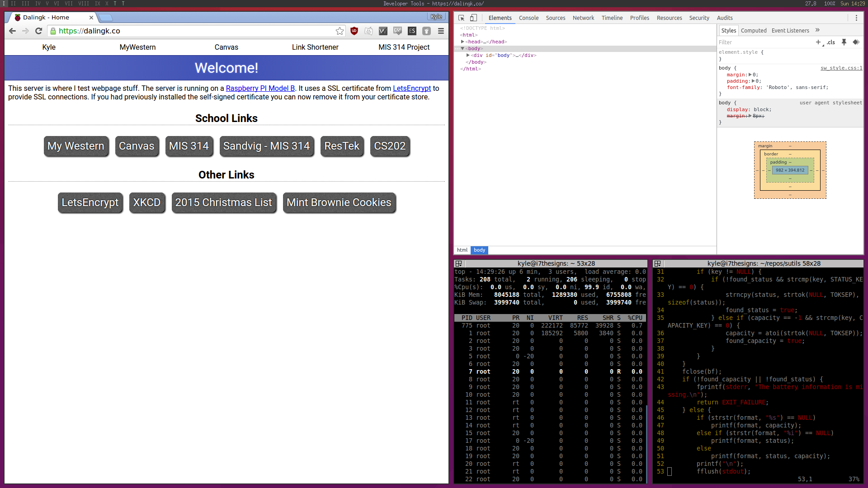The image size is (868, 488).
Task: Open the Network tab in DevTools
Action: pos(583,18)
